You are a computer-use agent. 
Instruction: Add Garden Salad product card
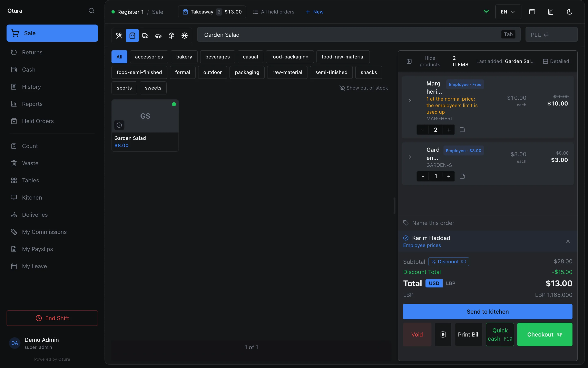[x=145, y=125]
